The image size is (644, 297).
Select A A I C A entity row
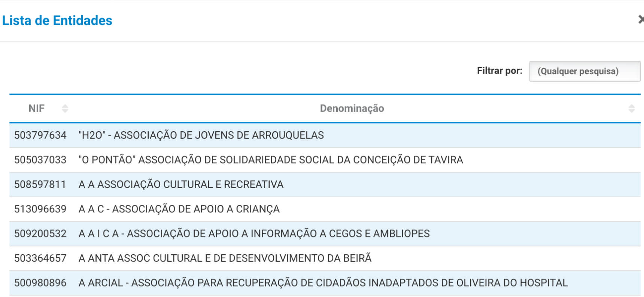pyautogui.click(x=254, y=234)
